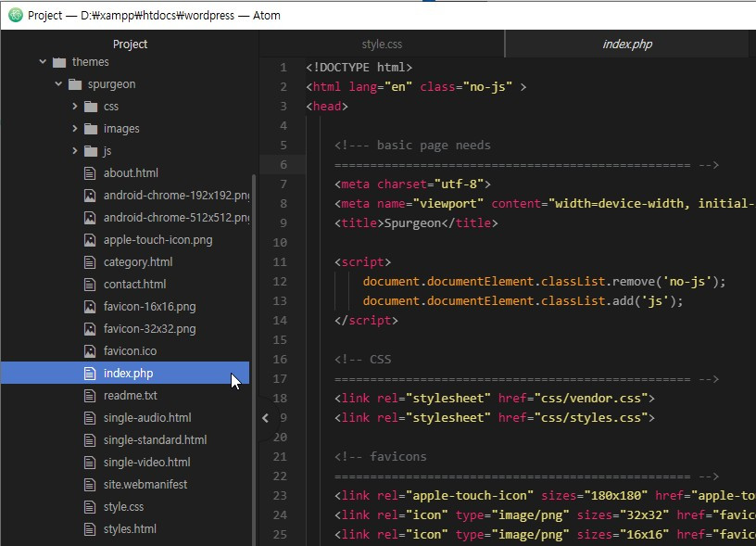Expand the js folder arrow
The image size is (756, 546).
75,151
